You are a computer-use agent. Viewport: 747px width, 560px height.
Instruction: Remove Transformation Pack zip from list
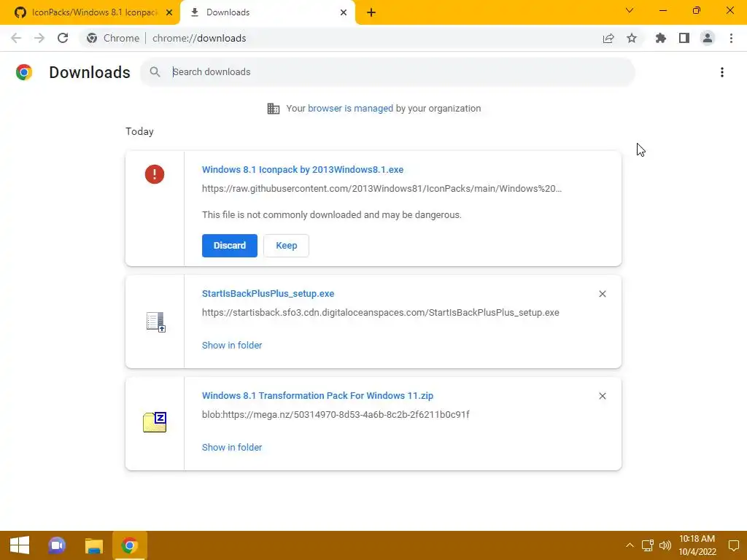[x=602, y=396]
